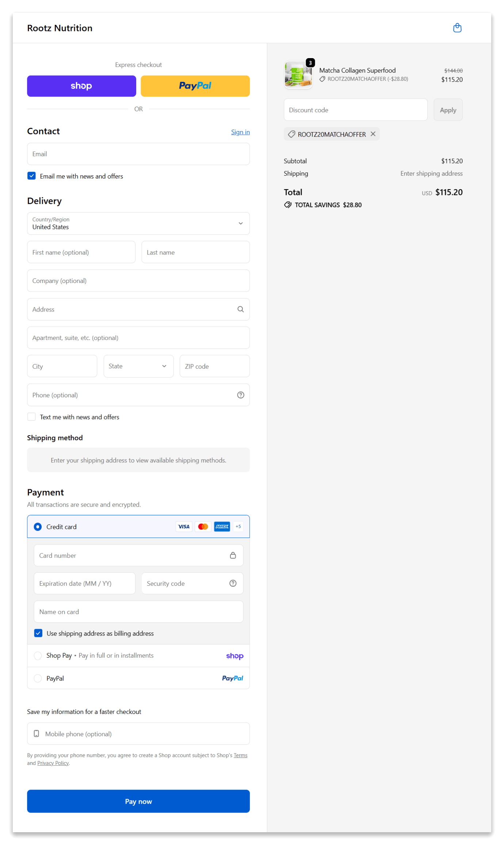The image size is (504, 845).
Task: Toggle Use shipping address as billing address
Action: (x=38, y=633)
